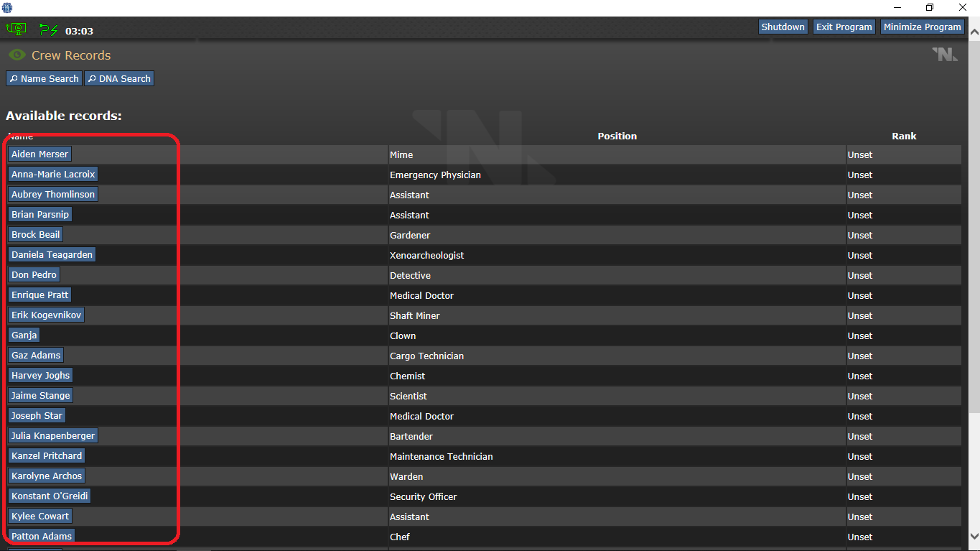The width and height of the screenshot is (980, 551).
Task: View Joseph Star's record
Action: [x=37, y=415]
